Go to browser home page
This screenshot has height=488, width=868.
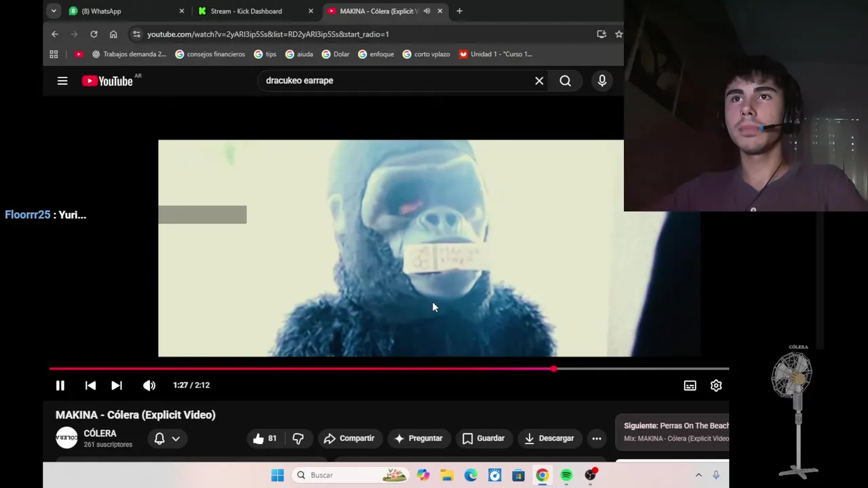click(x=113, y=34)
